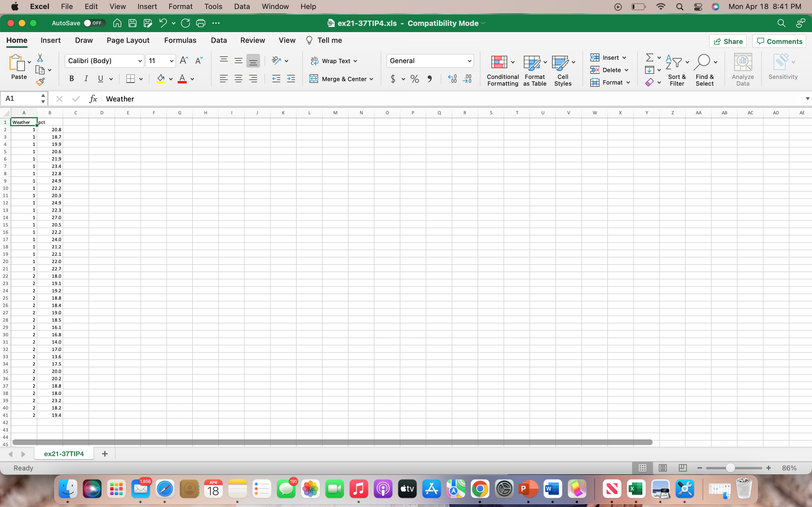This screenshot has width=812, height=507.
Task: Toggle italic formatting
Action: coord(86,79)
